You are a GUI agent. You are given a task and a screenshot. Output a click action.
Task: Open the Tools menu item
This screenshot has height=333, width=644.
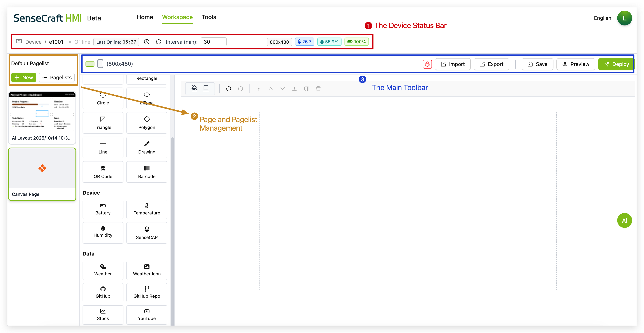click(209, 17)
